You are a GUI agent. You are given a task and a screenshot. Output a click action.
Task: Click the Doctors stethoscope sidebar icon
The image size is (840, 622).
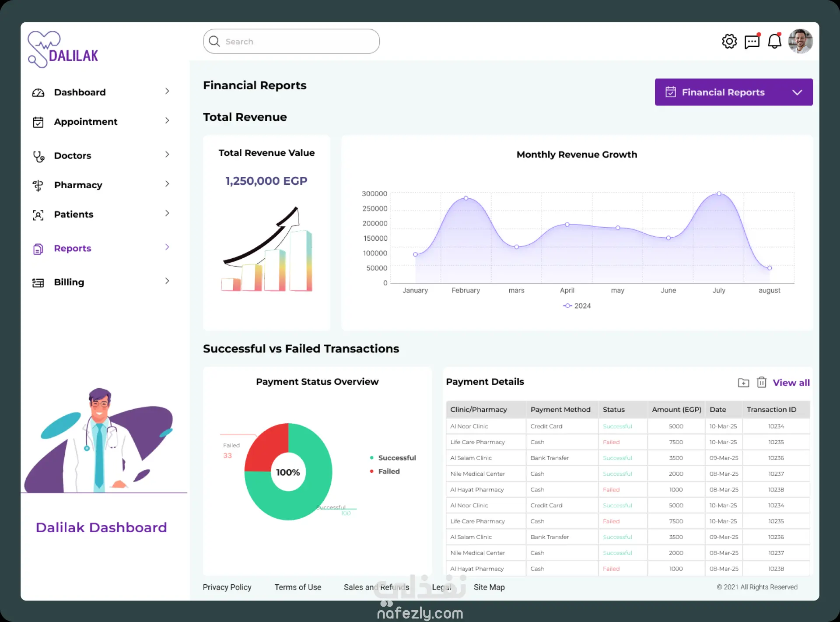coord(38,156)
